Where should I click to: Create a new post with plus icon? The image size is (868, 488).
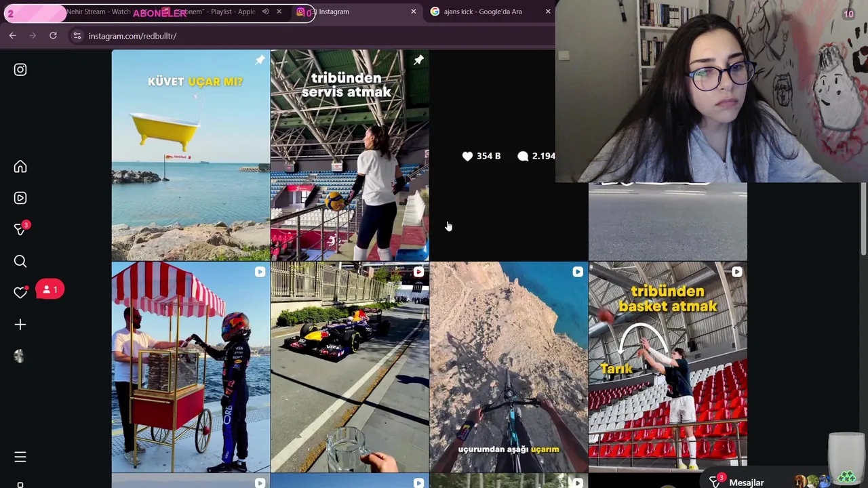tap(20, 325)
